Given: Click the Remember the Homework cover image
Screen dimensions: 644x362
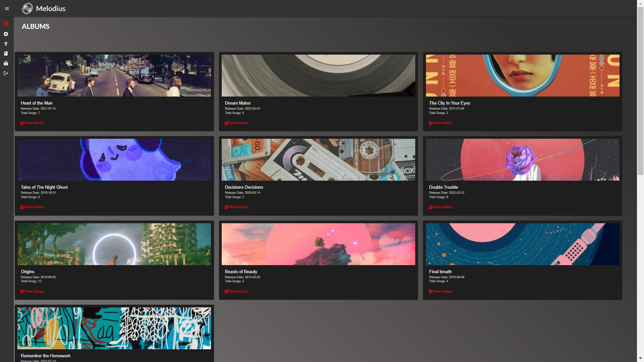Looking at the screenshot, I should (114, 328).
